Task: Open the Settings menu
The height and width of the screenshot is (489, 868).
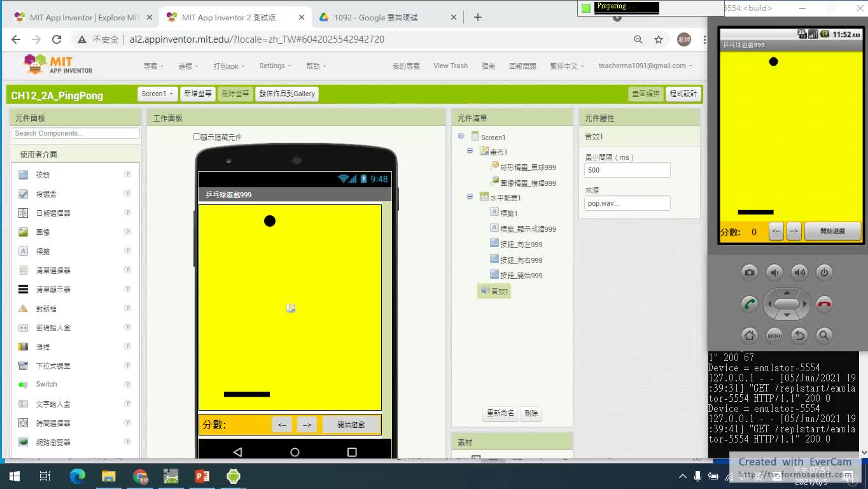Action: point(275,66)
